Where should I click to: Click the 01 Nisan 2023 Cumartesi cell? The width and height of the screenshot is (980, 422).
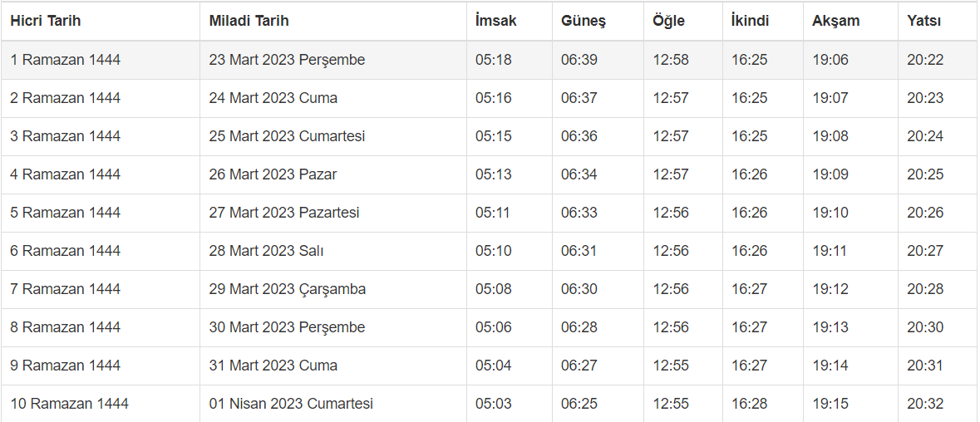click(291, 404)
